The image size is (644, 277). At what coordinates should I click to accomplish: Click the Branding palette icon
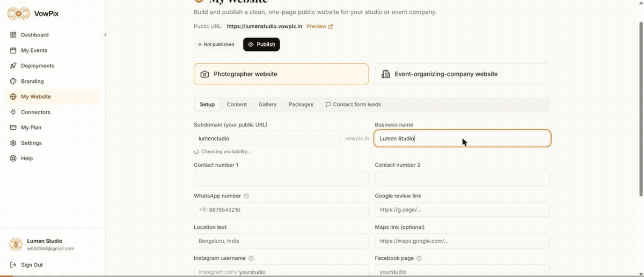coord(13,81)
